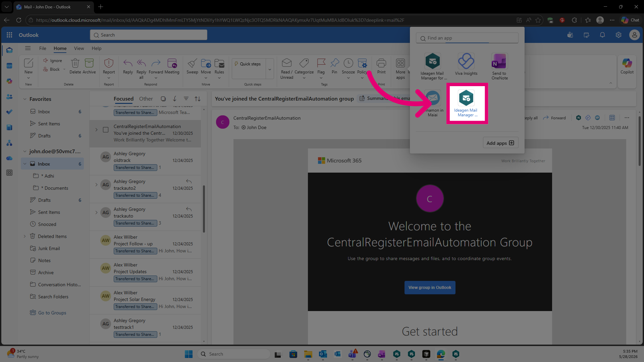Select the Focused inbox tab
Image resolution: width=644 pixels, height=362 pixels.
[x=123, y=99]
